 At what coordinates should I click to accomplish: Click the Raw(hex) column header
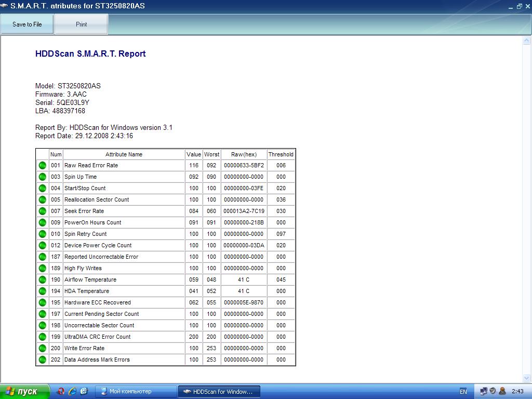244,154
